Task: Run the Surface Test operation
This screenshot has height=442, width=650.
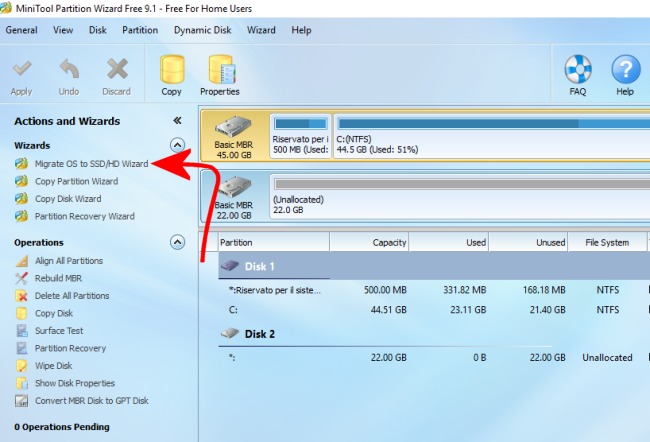Action: pos(59,330)
